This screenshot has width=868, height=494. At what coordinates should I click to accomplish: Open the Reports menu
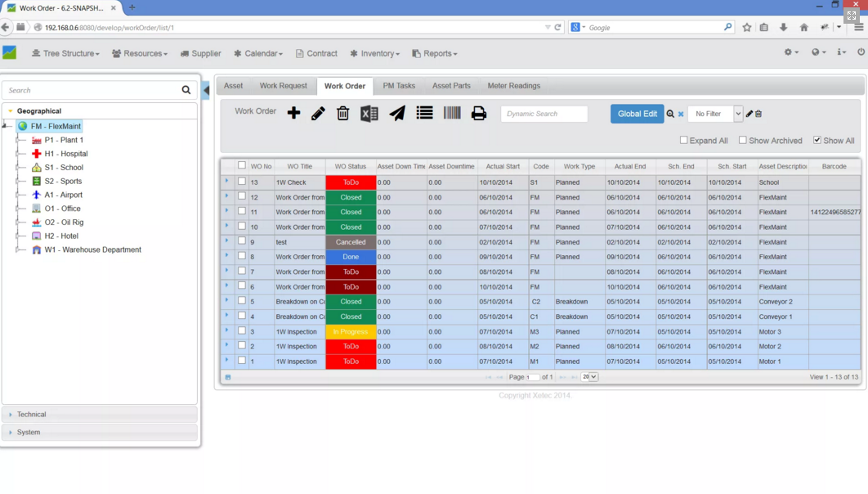tap(435, 53)
